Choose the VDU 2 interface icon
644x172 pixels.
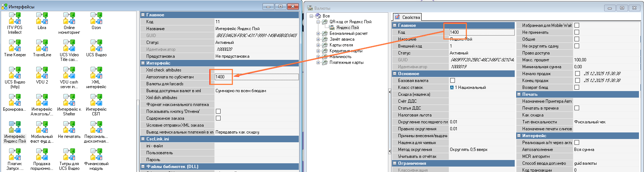point(42,73)
